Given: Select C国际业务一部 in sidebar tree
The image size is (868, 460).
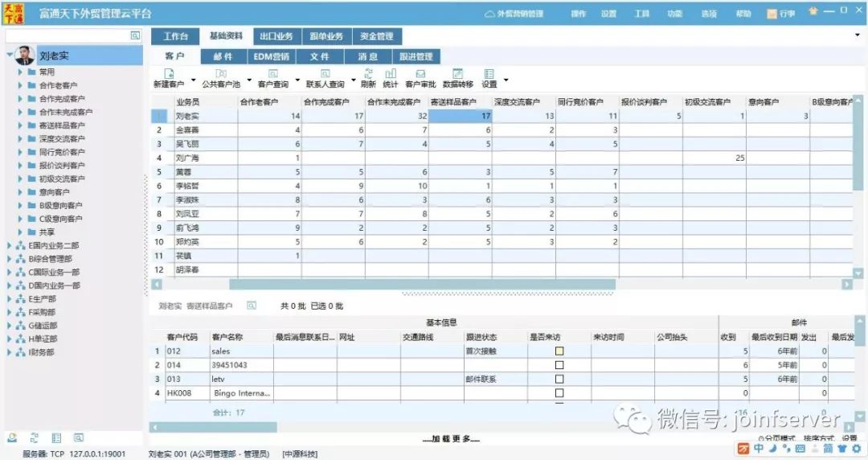Looking at the screenshot, I should 55,272.
